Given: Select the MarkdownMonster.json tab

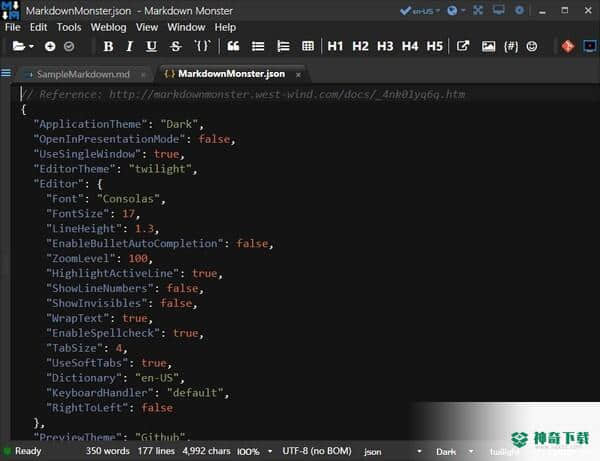Looking at the screenshot, I should coord(231,74).
